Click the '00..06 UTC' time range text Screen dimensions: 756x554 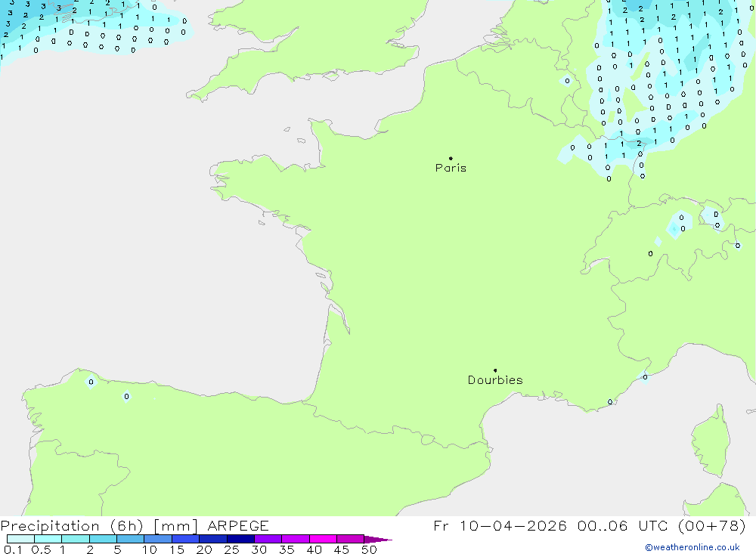[623, 525]
